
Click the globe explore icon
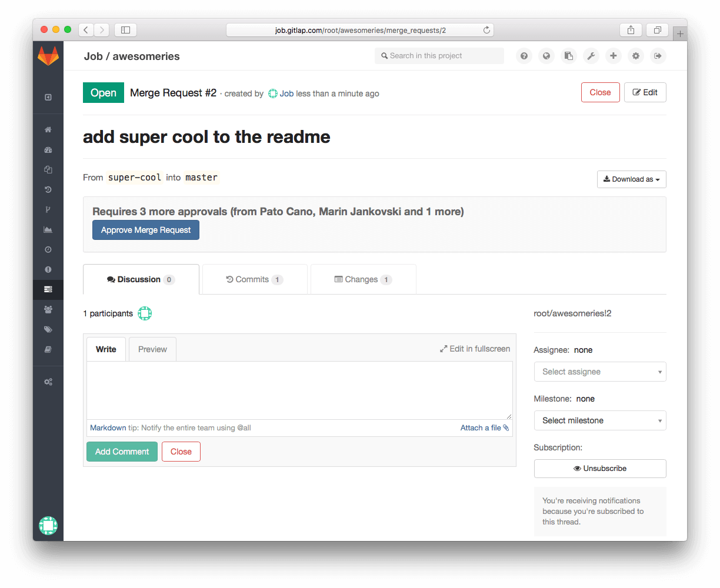(x=546, y=56)
